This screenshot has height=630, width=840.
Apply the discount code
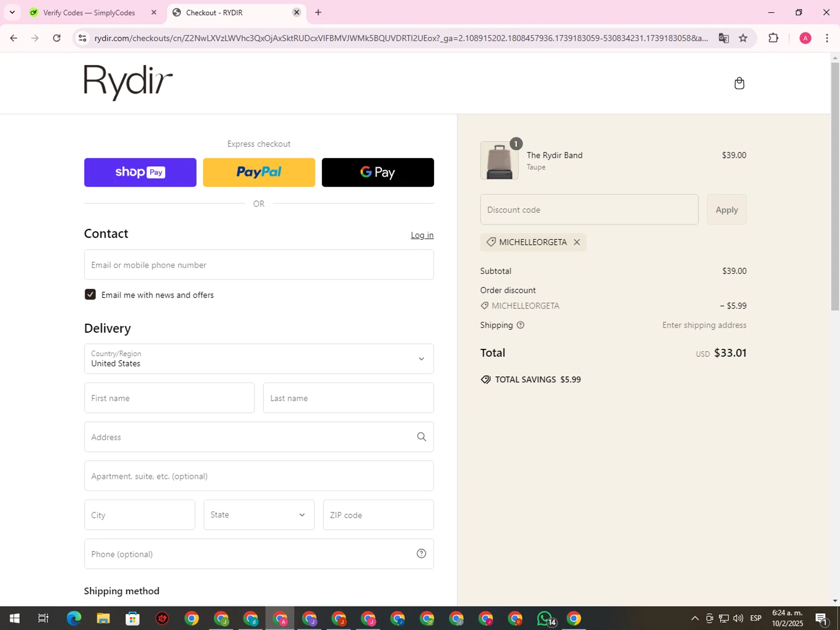(726, 209)
